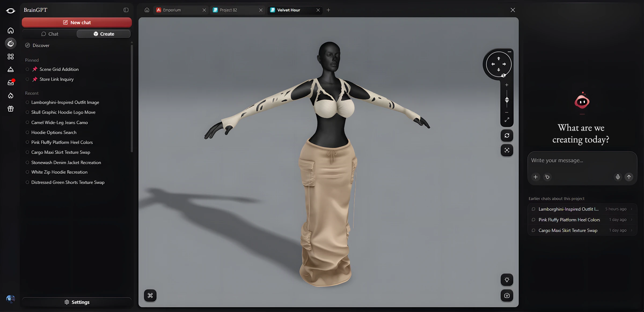
Task: Click the tag-like icon next to attachment plus
Action: [547, 177]
